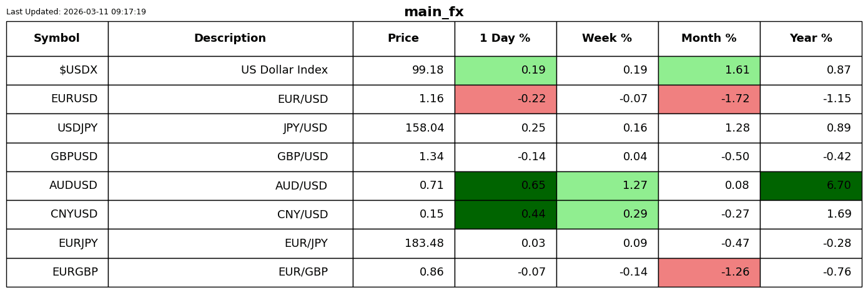
Task: Select the red -0.22 one-day cell
Action: click(x=505, y=99)
